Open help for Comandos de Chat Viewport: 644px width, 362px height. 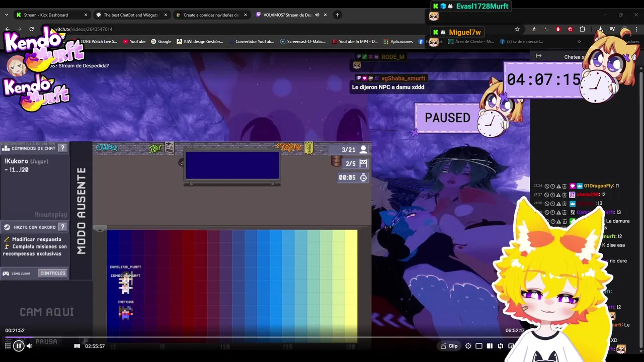click(62, 148)
